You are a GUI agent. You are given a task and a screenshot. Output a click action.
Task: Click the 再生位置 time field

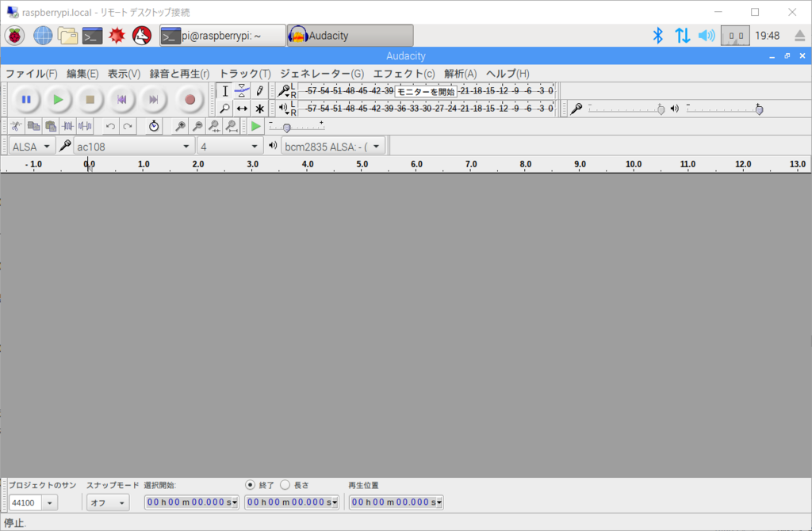(x=396, y=502)
